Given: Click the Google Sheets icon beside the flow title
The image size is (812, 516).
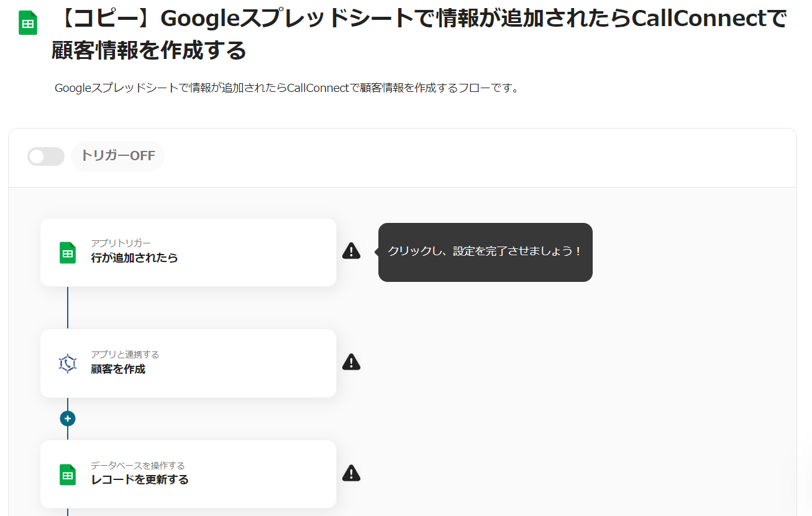Looking at the screenshot, I should pos(28,23).
